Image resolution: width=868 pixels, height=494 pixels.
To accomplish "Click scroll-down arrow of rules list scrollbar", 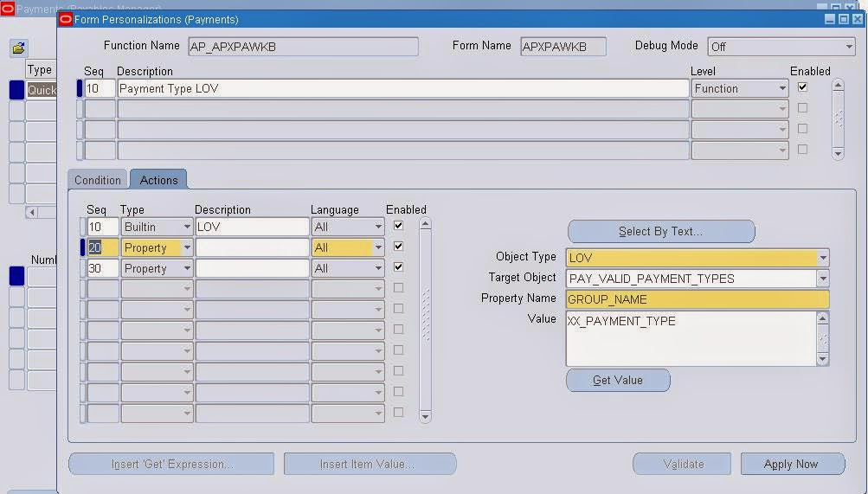I will pos(838,153).
